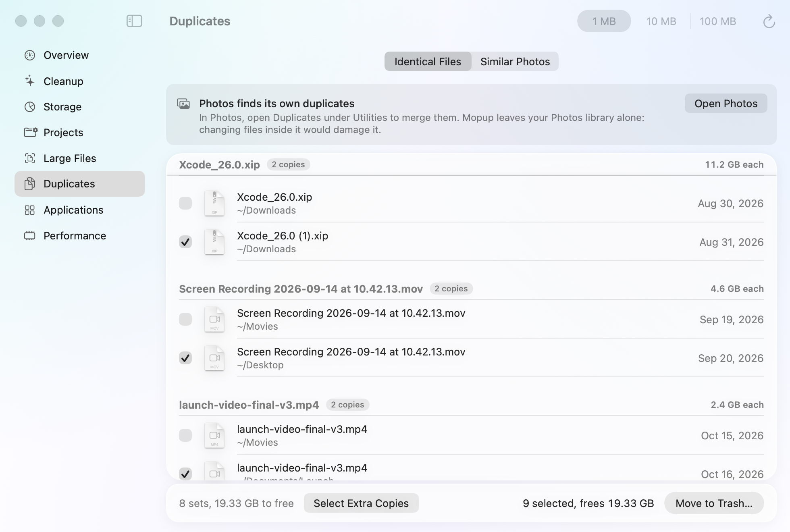Click the Move to Trash… button
Screen dimensions: 790x532
tap(714, 503)
